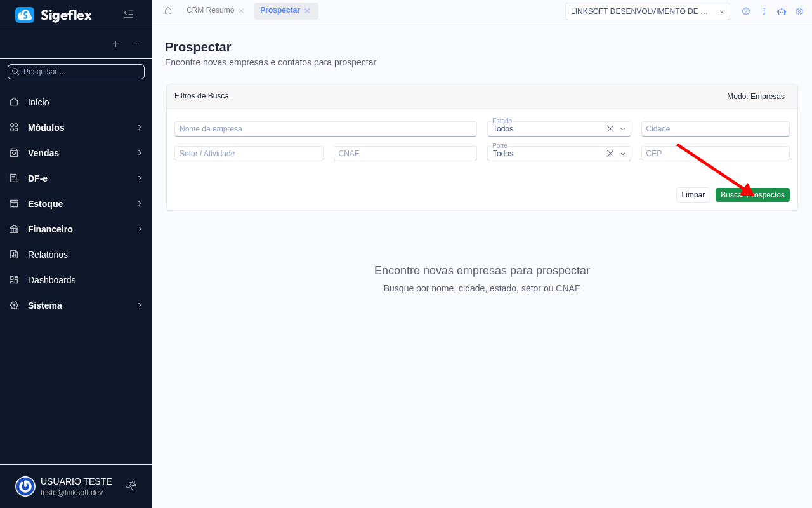Open the Porte dropdown showing Todos
Viewport: 812px width, 508px height.
click(623, 153)
